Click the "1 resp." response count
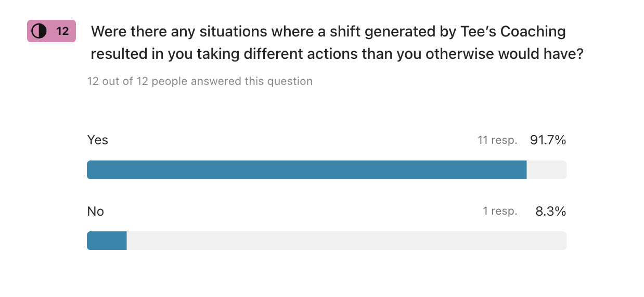Viewport: 644px width, 297px height. pos(499,211)
